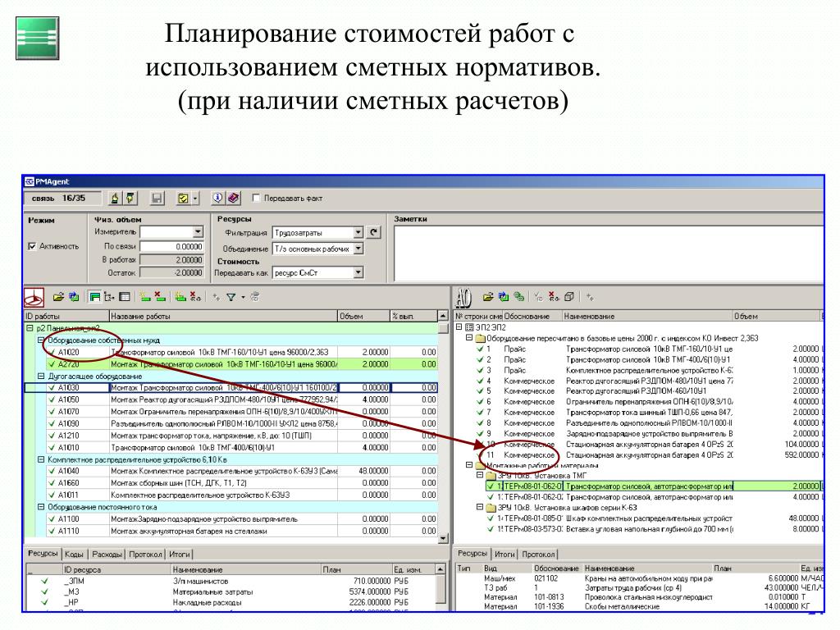The width and height of the screenshot is (840, 630).
Task: Enable the Передавать факт checkbox
Action: [x=256, y=199]
